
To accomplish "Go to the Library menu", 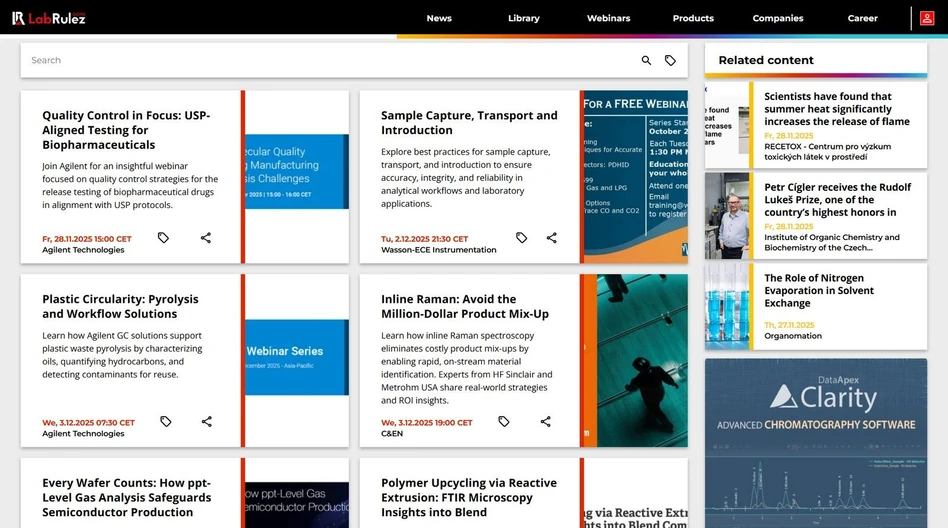I will click(x=523, y=18).
